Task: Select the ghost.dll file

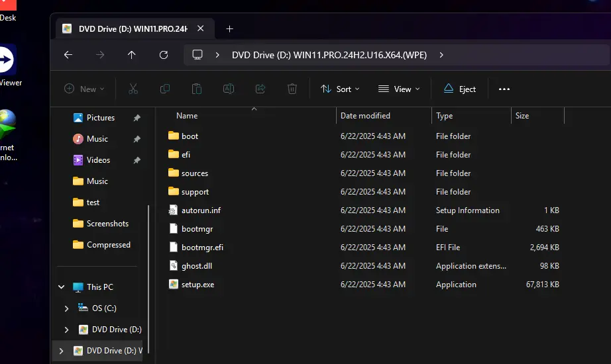Action: [x=197, y=266]
